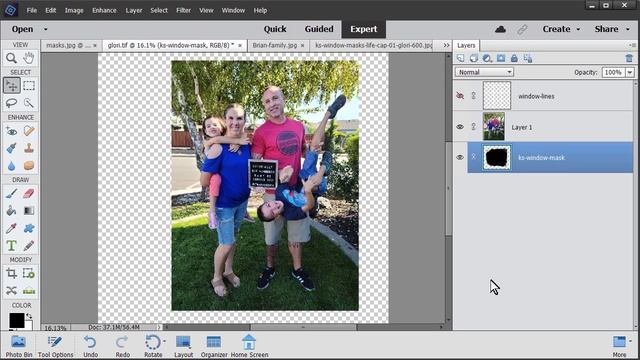The width and height of the screenshot is (640, 360).
Task: Toggle lock all pixels icon
Action: tap(514, 58)
